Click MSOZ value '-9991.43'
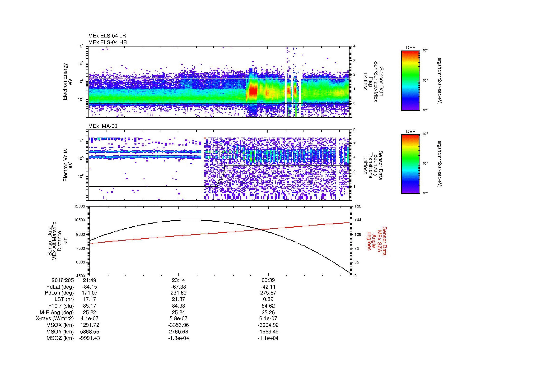The height and width of the screenshot is (392, 555). [x=89, y=338]
